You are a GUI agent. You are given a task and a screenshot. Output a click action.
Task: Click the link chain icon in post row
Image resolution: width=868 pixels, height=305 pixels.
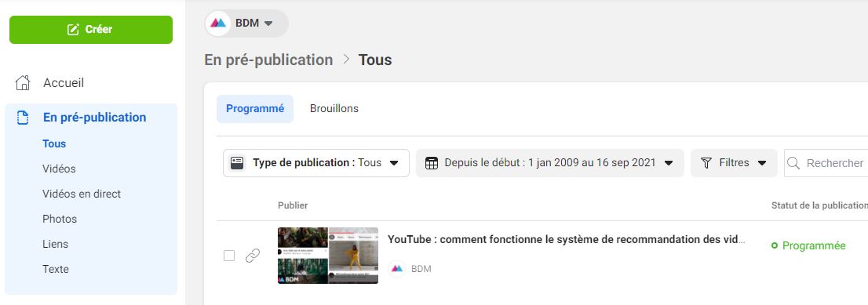point(253,256)
